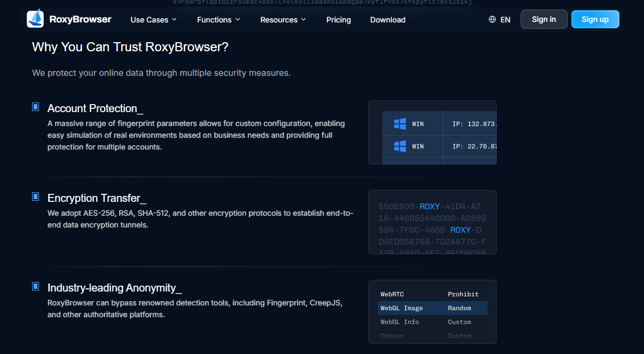Select the Industry-leading Anonymity_ heading
Image resolution: width=644 pixels, height=354 pixels.
114,288
